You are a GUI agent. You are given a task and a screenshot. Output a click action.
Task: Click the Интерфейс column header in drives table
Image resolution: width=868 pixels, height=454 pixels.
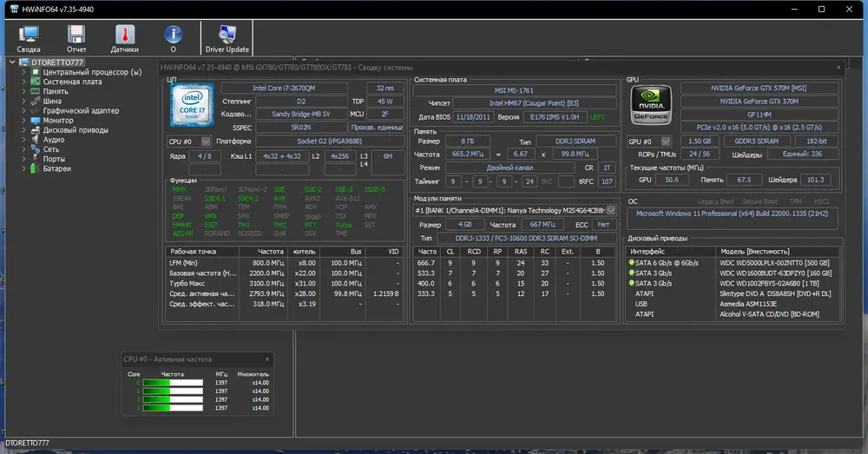(x=671, y=252)
